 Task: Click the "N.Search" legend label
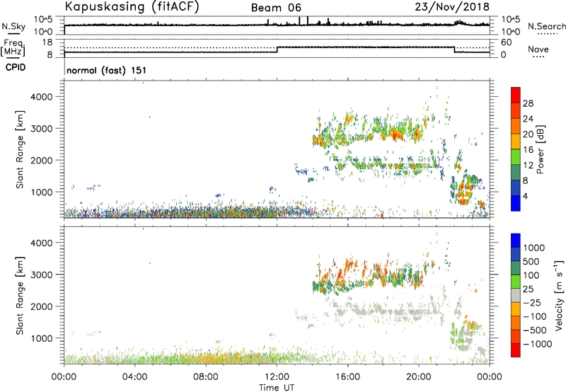click(547, 26)
